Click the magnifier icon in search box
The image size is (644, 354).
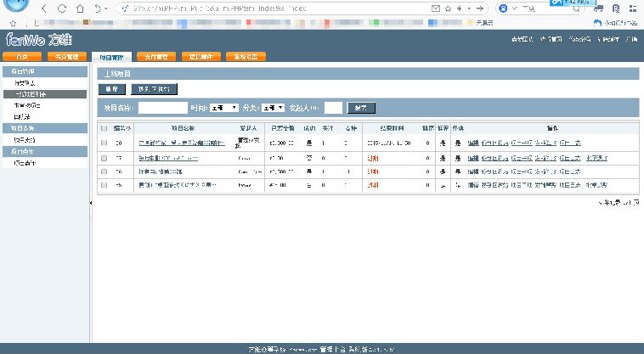pos(577,8)
